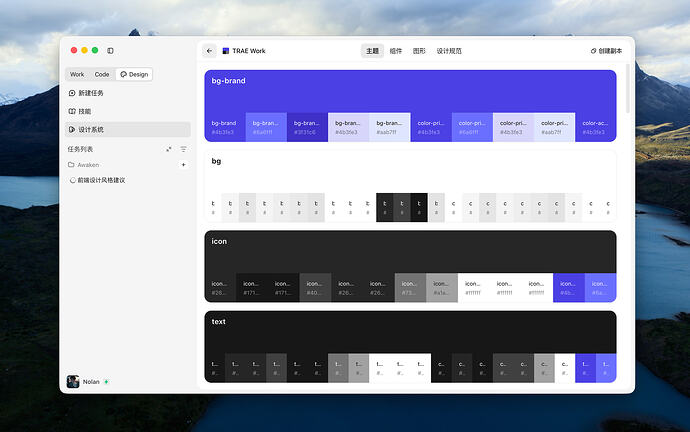Open the 设计系统 sidebar item
The image size is (690, 432).
click(128, 130)
